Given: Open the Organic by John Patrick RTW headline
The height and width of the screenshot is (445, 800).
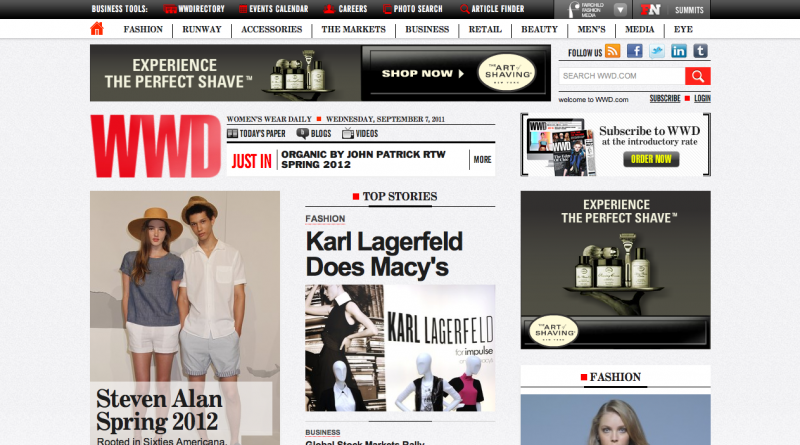Looking at the screenshot, I should pyautogui.click(x=363, y=159).
